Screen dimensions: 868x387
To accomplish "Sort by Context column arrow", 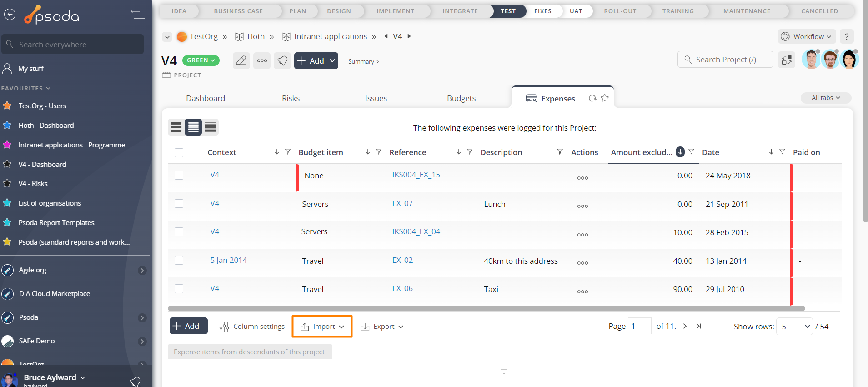I will (x=277, y=152).
